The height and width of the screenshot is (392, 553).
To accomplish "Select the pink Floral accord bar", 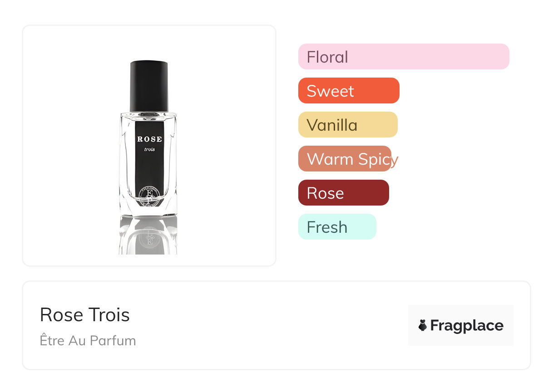I will pos(404,57).
